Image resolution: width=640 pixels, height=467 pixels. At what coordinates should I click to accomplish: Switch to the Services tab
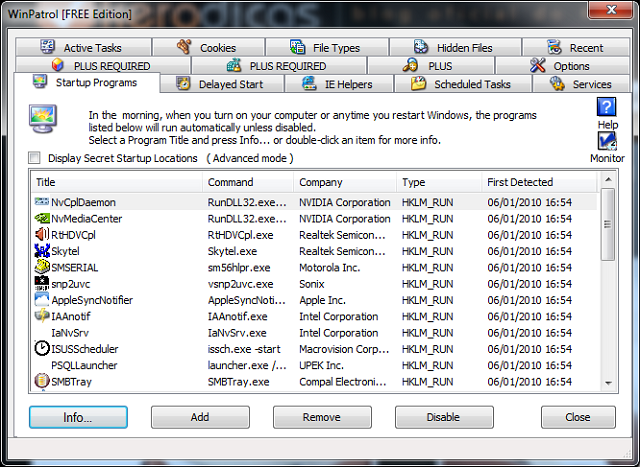(x=581, y=84)
